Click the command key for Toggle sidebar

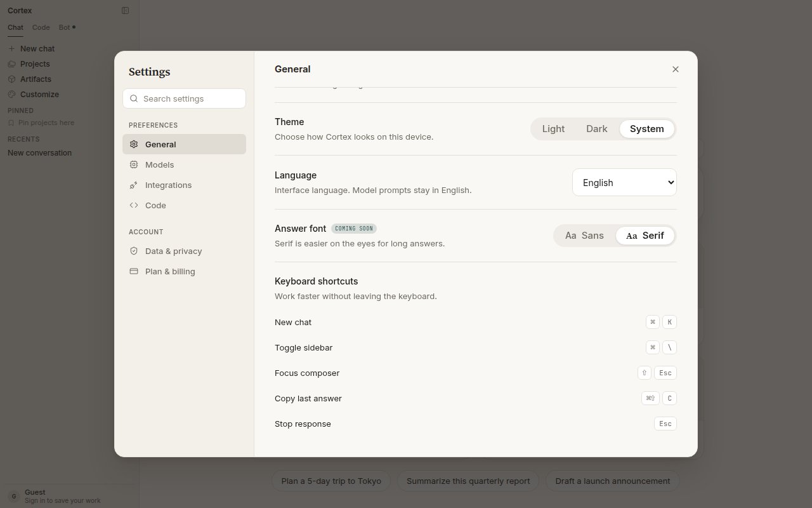tap(652, 347)
